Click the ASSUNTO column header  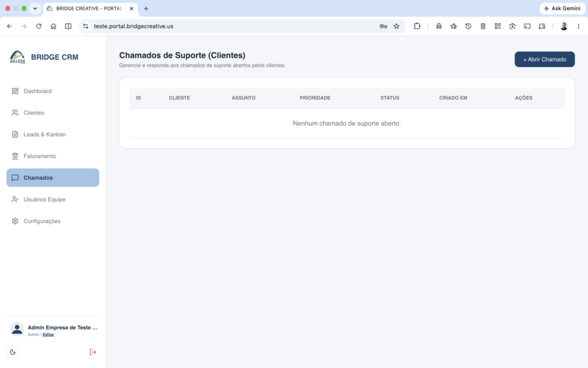(243, 98)
